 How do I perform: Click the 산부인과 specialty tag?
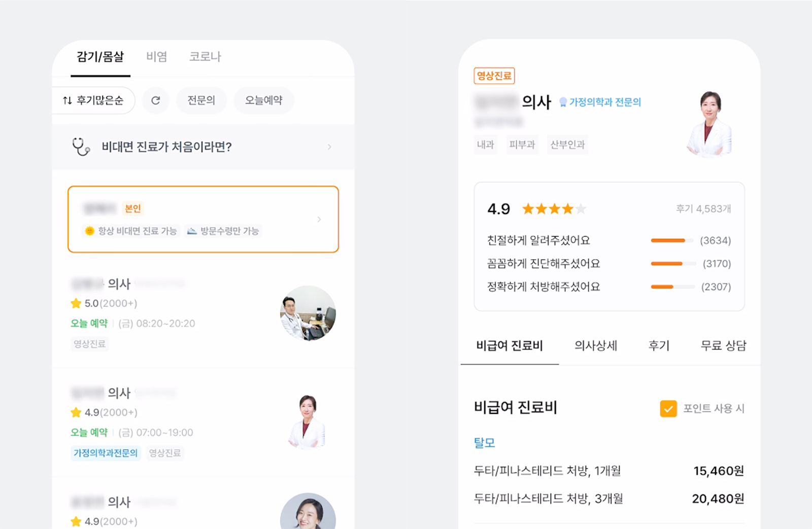(x=568, y=145)
